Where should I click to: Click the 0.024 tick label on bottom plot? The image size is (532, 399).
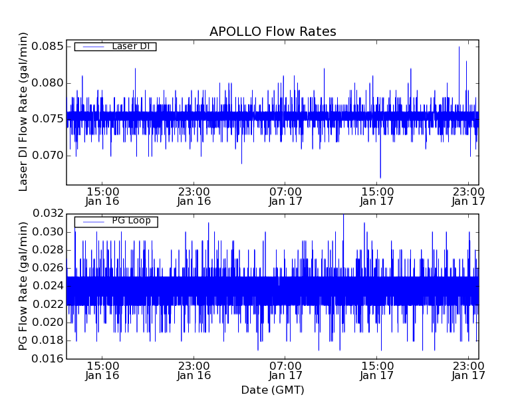click(x=48, y=286)
